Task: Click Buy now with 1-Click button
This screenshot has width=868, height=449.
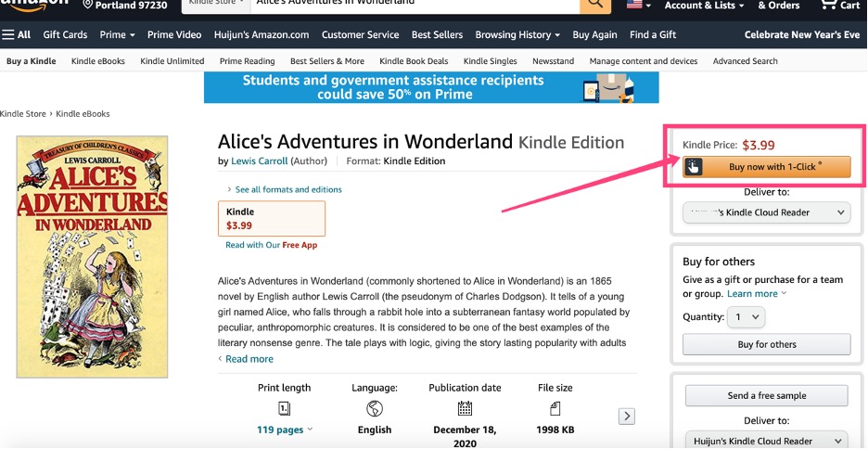Action: coord(766,168)
